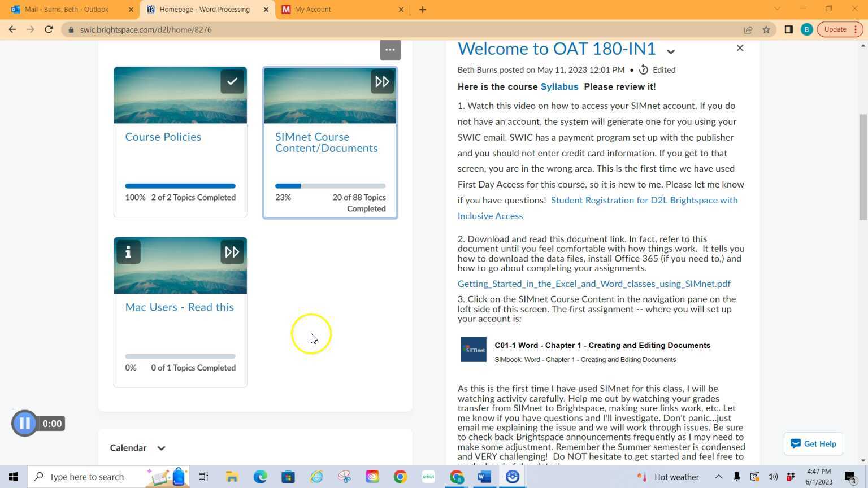The width and height of the screenshot is (868, 488).
Task: Open Get Help chat support
Action: (813, 443)
